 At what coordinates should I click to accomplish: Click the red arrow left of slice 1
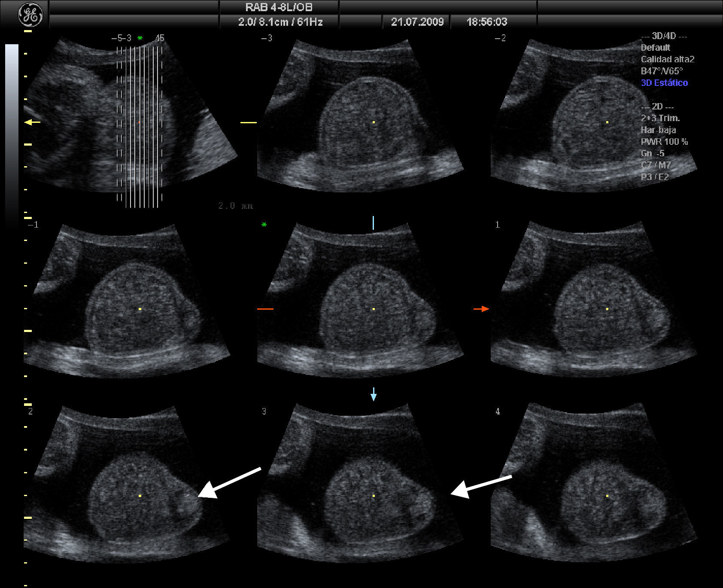tap(481, 309)
